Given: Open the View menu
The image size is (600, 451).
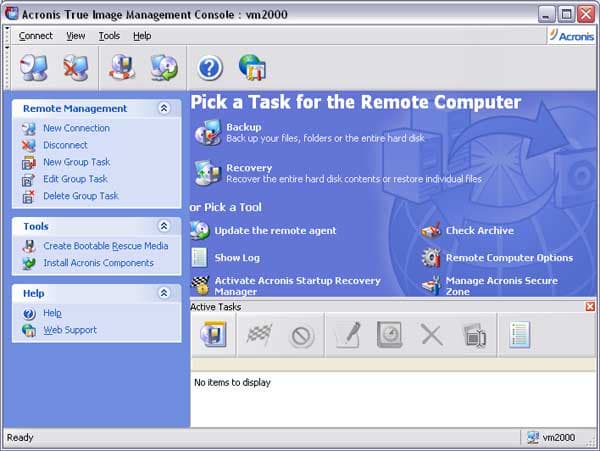Looking at the screenshot, I should (75, 36).
